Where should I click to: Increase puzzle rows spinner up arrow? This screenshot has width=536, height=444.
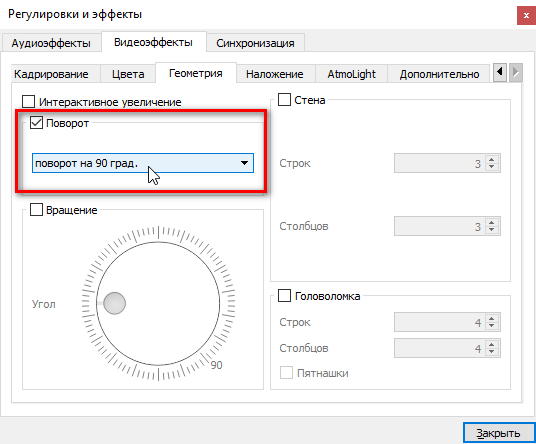coord(492,319)
